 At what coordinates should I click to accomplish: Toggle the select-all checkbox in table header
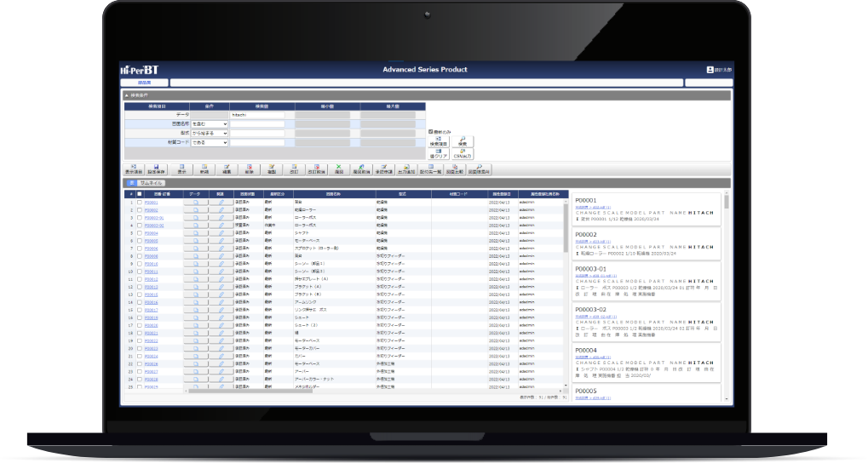coord(140,194)
